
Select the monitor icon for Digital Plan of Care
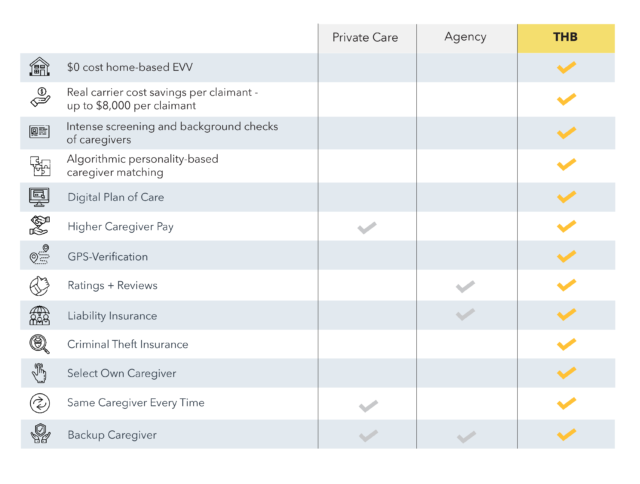39,197
